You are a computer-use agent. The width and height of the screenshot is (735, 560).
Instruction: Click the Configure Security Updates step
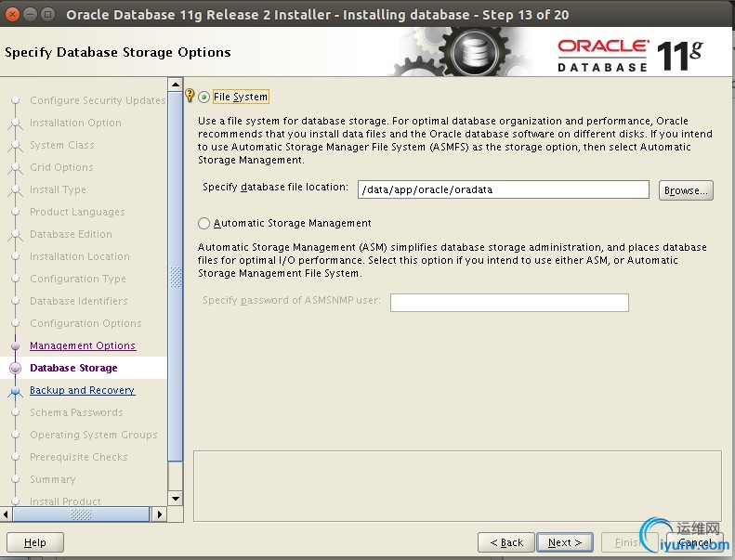pyautogui.click(x=98, y=100)
